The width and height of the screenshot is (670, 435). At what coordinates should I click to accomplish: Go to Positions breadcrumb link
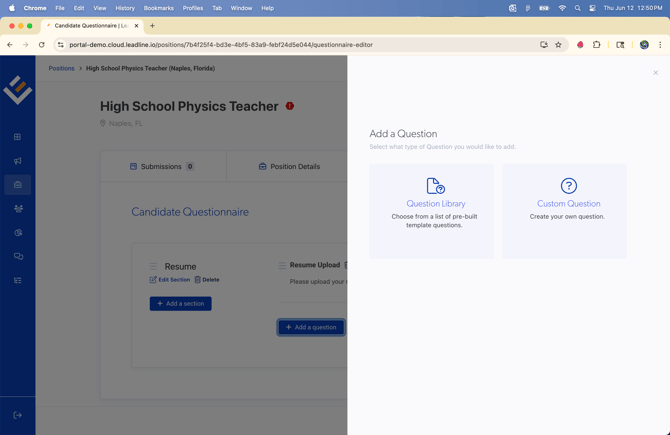pos(62,68)
